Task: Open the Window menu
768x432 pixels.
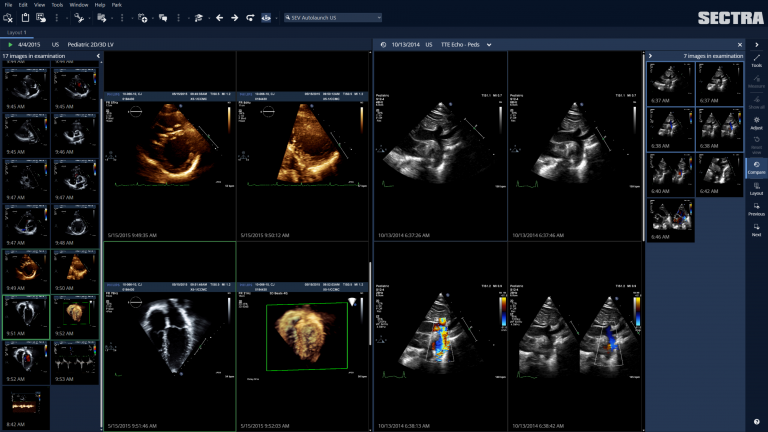Action: point(78,5)
